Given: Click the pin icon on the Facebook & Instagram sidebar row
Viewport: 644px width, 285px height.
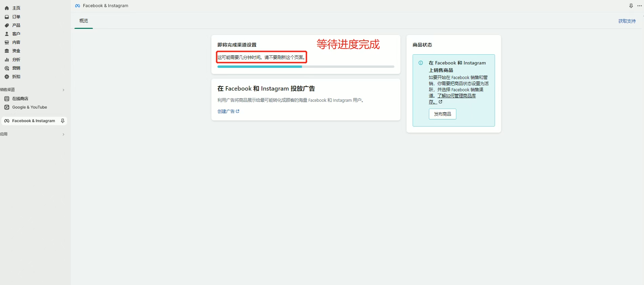Looking at the screenshot, I should pos(63,121).
